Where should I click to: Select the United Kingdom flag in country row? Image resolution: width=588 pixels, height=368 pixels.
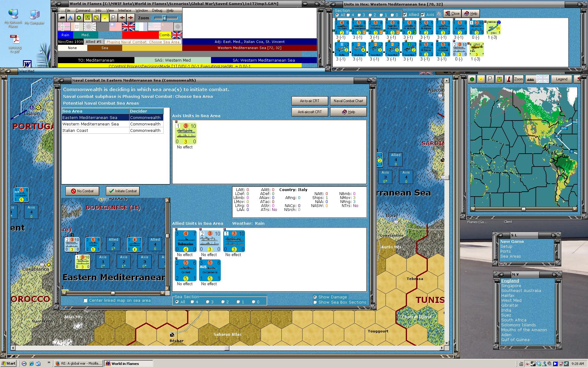128,27
